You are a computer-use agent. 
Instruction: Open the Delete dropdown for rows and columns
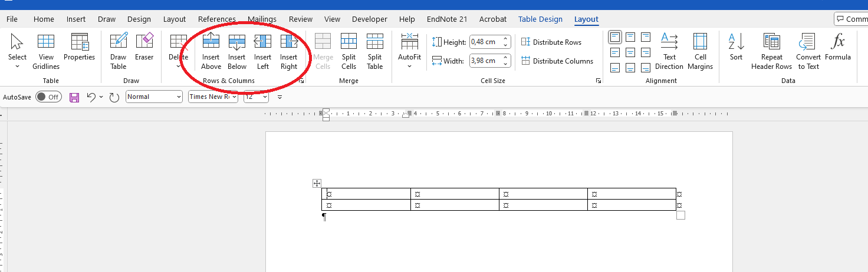[x=178, y=51]
